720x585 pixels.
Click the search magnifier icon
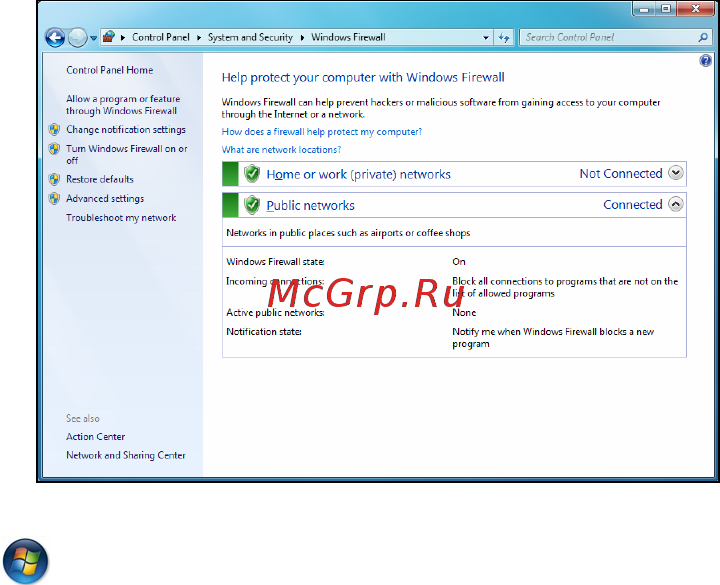point(703,37)
